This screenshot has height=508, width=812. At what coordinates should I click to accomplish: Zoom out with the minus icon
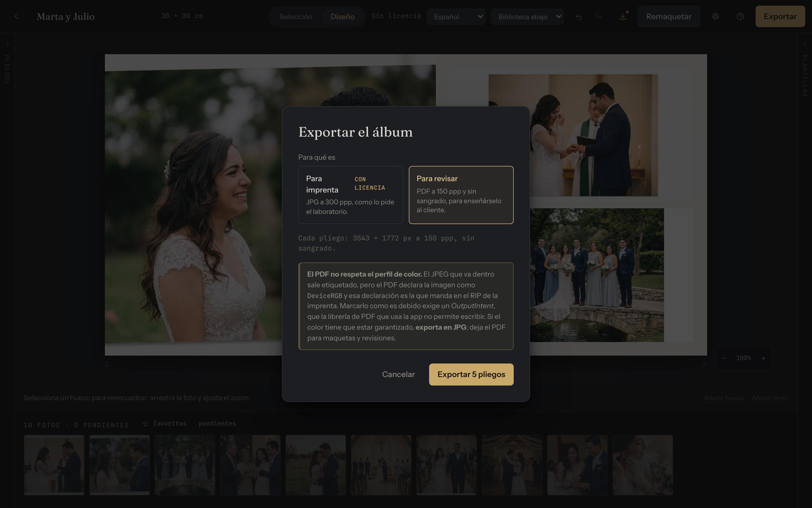click(724, 358)
